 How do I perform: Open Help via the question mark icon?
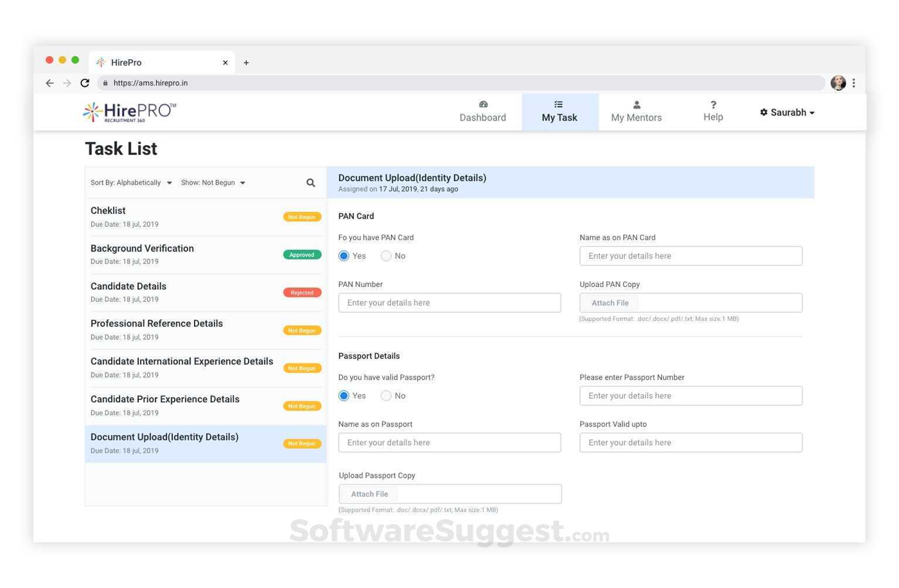tap(713, 104)
